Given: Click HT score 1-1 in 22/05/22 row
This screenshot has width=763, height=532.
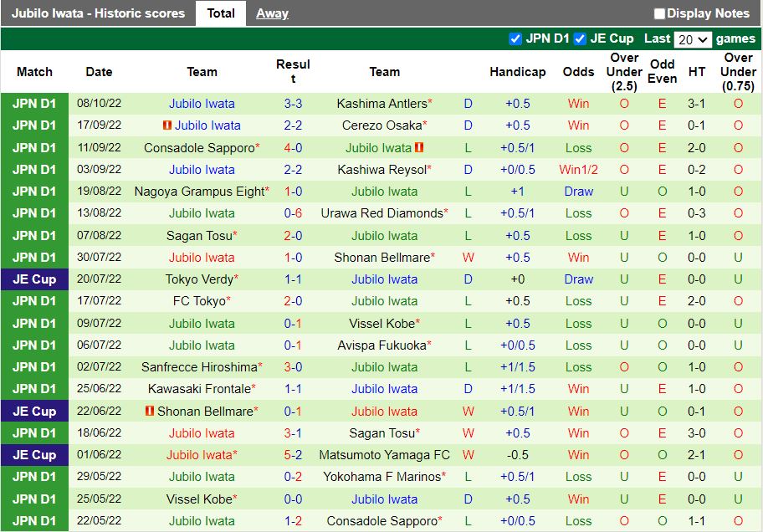Looking at the screenshot, I should tap(696, 521).
